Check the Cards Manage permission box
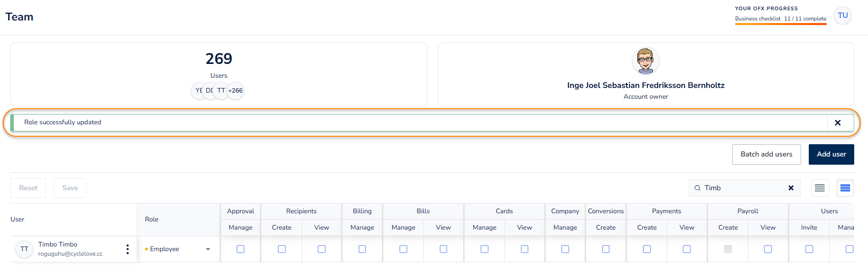The height and width of the screenshot is (269, 868). point(484,249)
